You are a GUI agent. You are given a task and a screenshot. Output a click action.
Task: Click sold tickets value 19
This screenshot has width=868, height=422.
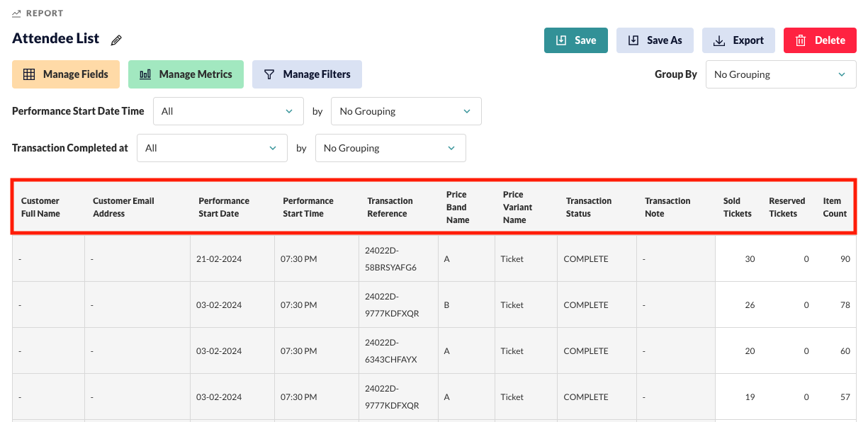750,397
